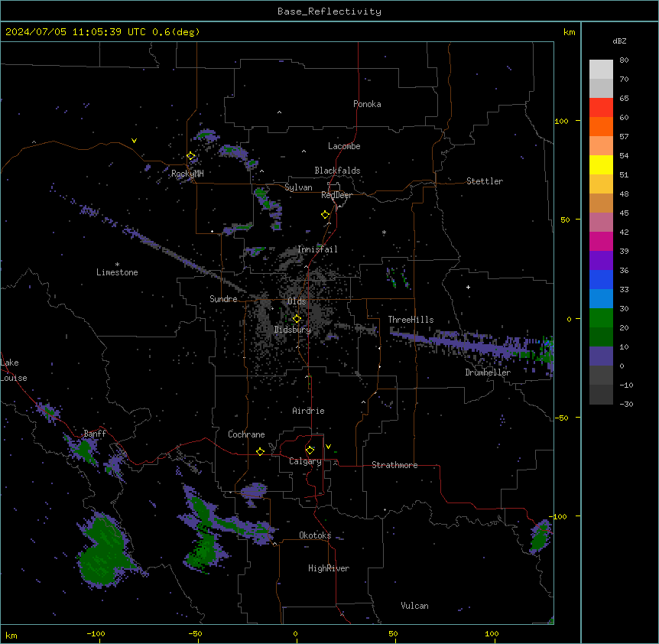Click the Lake Louise label
Screen dimensions: 659x644
click(x=14, y=370)
